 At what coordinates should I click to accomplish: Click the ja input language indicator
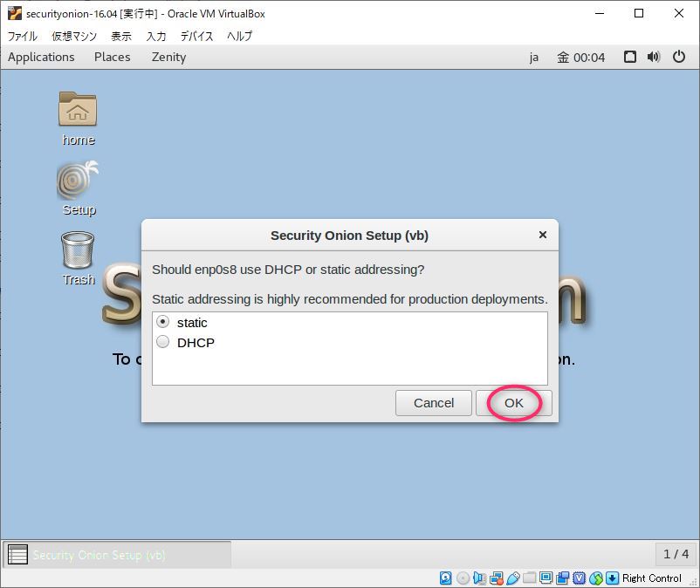click(x=534, y=58)
